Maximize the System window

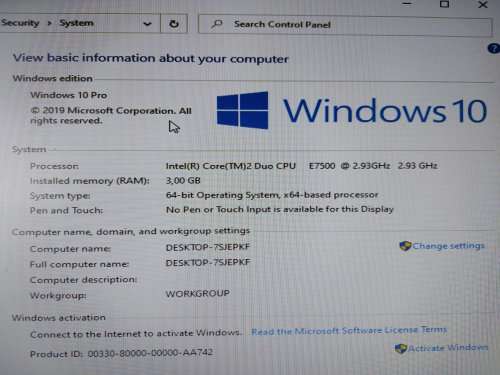(x=444, y=4)
